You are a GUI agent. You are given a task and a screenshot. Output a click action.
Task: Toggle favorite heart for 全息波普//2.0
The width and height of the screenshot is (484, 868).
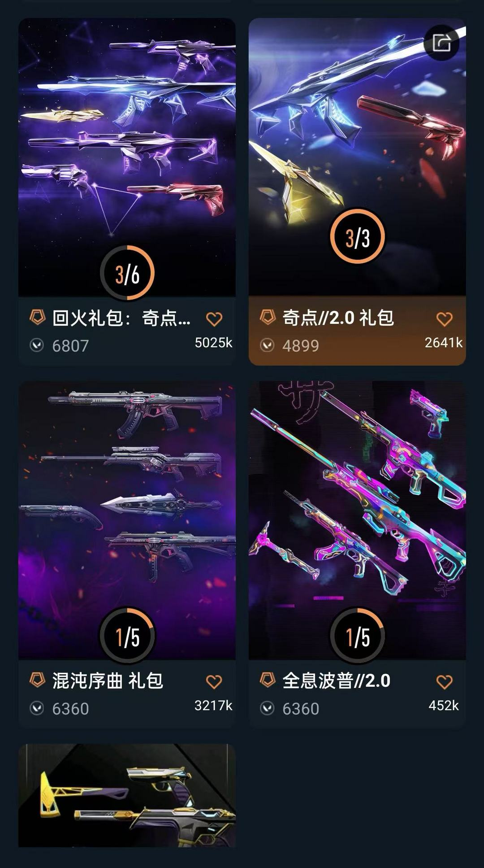(445, 682)
